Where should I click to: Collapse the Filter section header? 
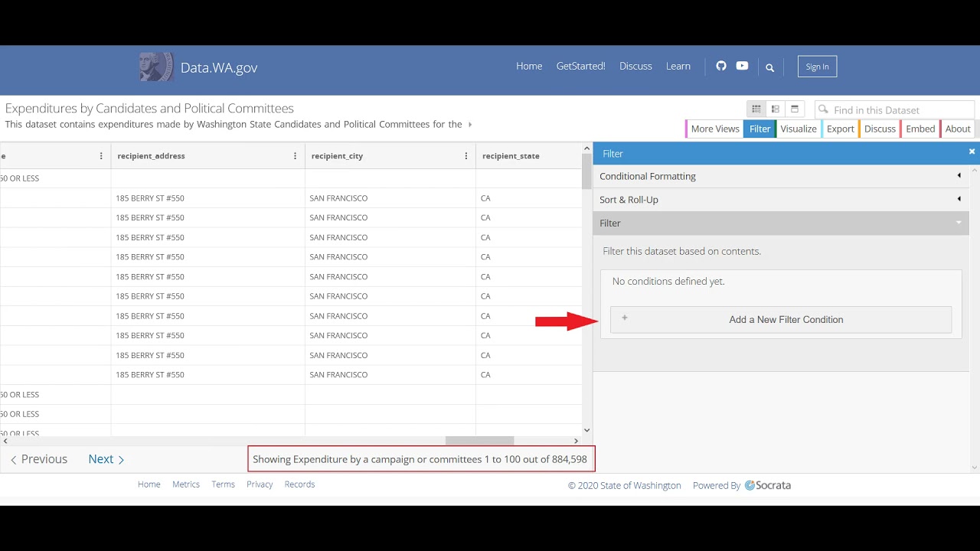tap(781, 223)
